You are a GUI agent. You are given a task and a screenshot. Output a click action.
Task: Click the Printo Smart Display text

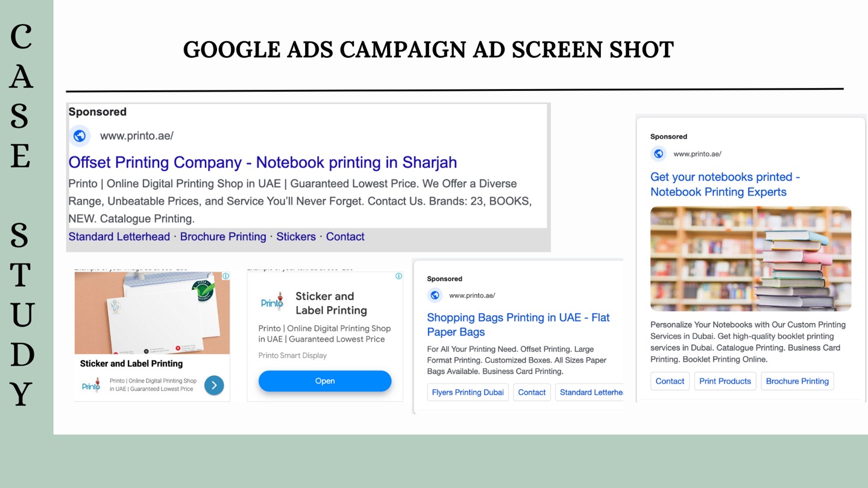(x=292, y=355)
